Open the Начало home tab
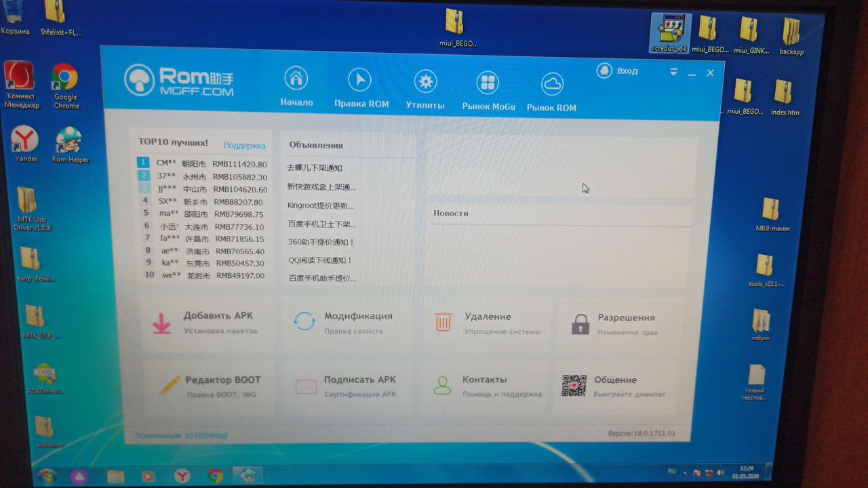 [x=296, y=87]
